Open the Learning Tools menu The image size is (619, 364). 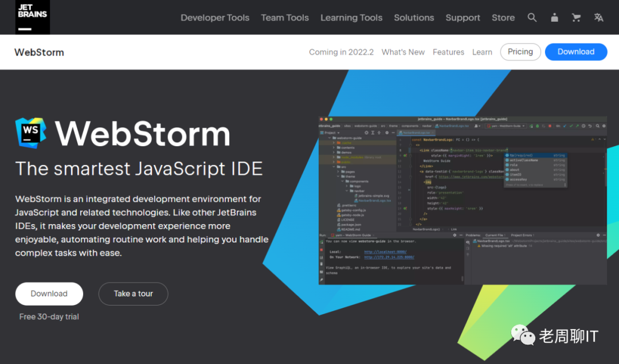pyautogui.click(x=351, y=18)
